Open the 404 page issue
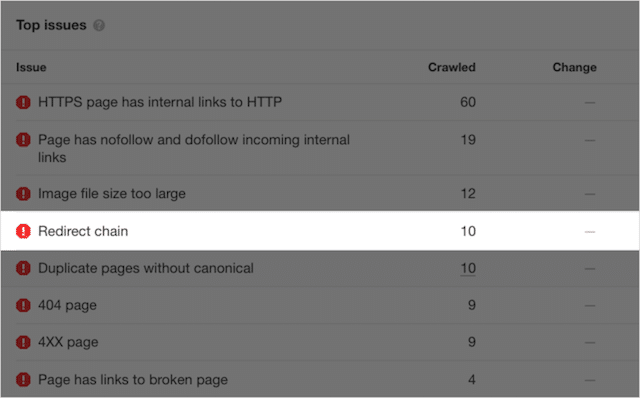This screenshot has height=398, width=640. point(67,305)
